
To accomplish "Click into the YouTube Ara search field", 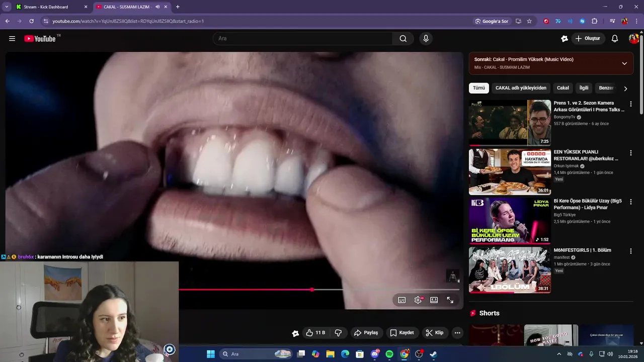I will 302,39.
